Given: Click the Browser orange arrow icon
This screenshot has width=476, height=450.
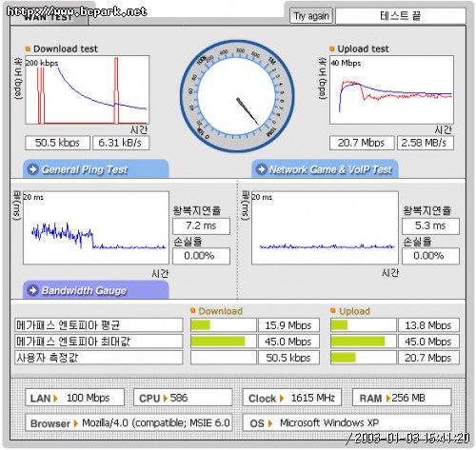Looking at the screenshot, I should [76, 423].
